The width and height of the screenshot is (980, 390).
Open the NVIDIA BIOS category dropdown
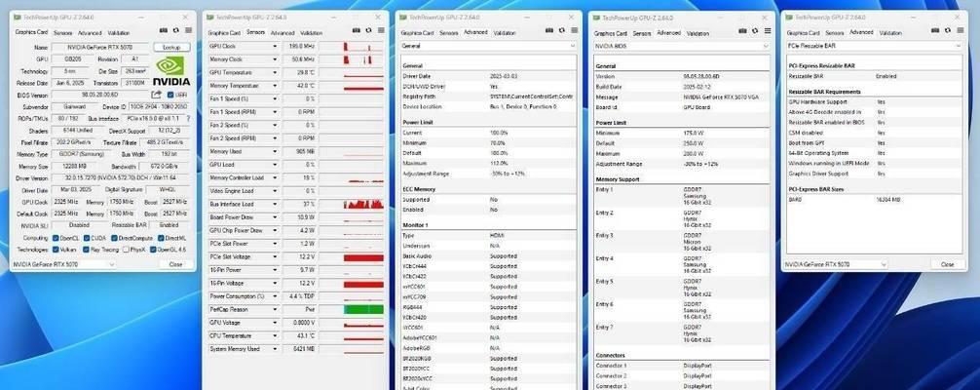(x=681, y=47)
